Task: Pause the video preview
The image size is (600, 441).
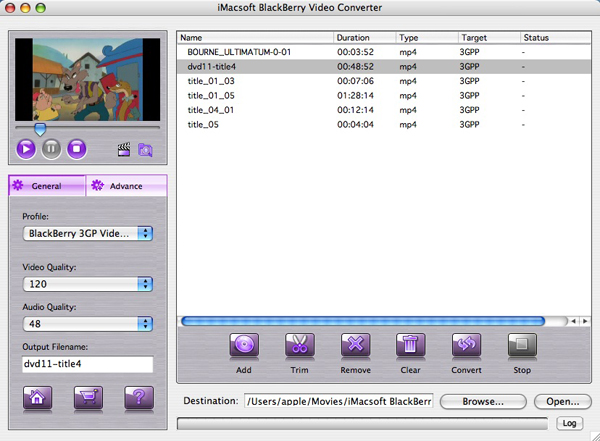Action: [51, 149]
